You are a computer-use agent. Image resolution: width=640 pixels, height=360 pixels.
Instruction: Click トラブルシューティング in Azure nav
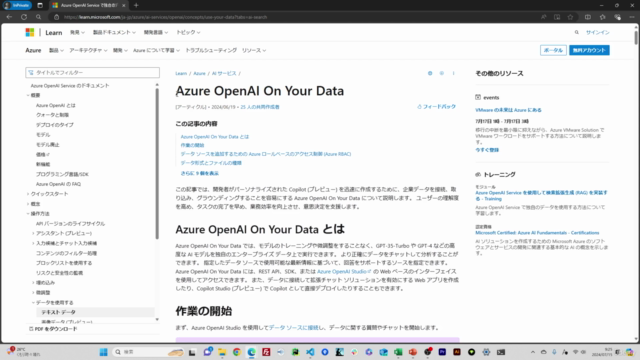[211, 50]
